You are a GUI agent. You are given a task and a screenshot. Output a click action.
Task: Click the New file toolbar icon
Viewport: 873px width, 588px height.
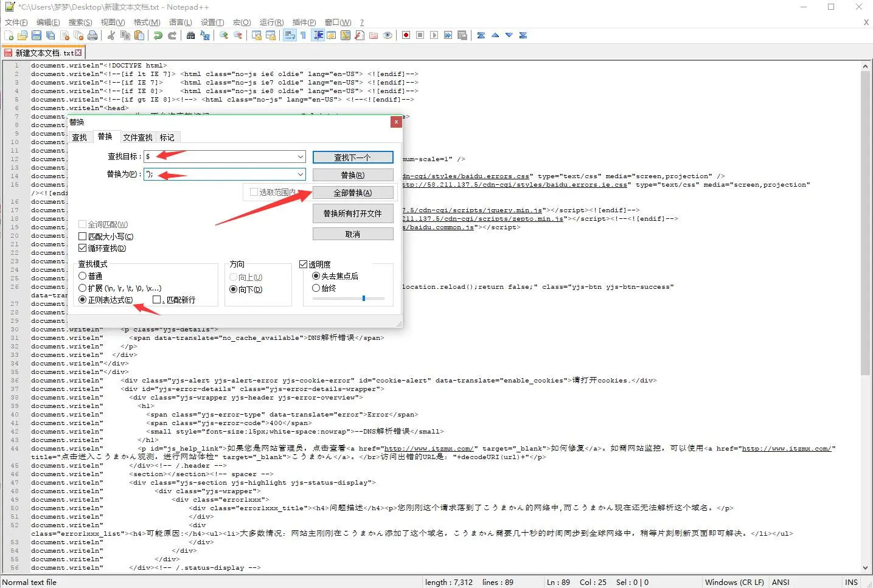click(9, 35)
